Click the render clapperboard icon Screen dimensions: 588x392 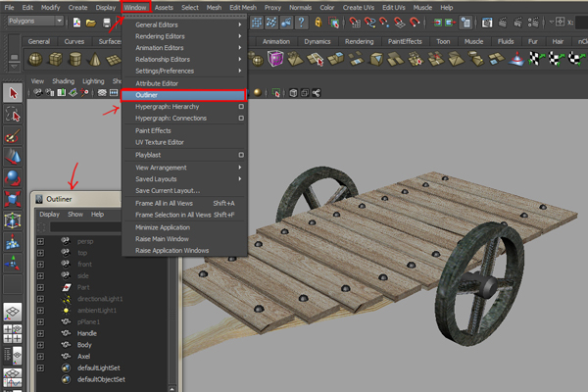[503, 23]
